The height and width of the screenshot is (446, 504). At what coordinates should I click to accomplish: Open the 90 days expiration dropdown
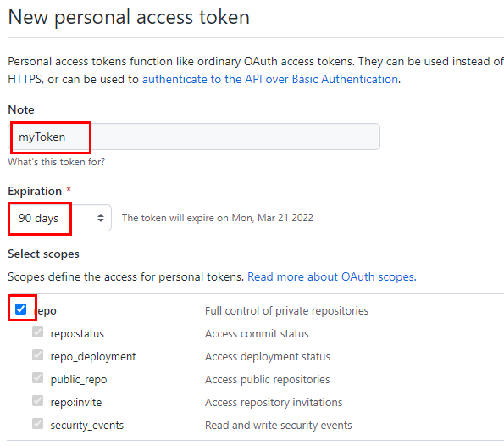click(x=60, y=218)
